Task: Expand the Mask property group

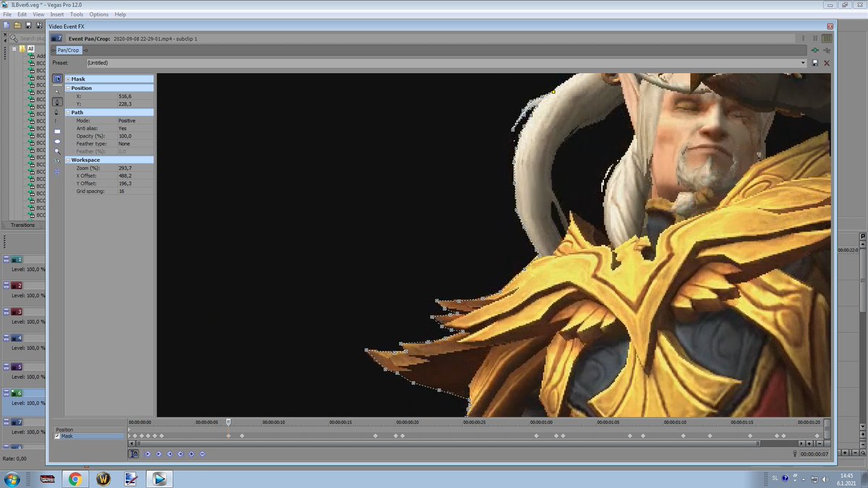Action: click(68, 79)
